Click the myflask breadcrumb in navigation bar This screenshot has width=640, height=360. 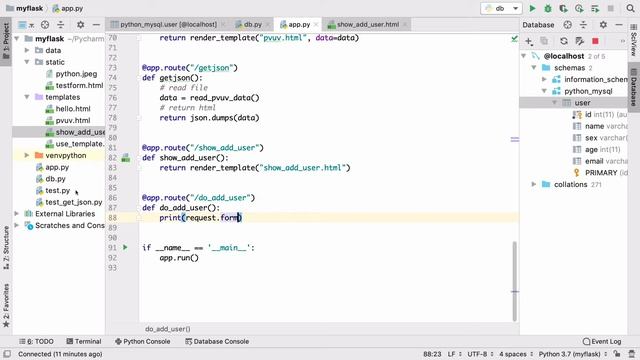coord(25,8)
